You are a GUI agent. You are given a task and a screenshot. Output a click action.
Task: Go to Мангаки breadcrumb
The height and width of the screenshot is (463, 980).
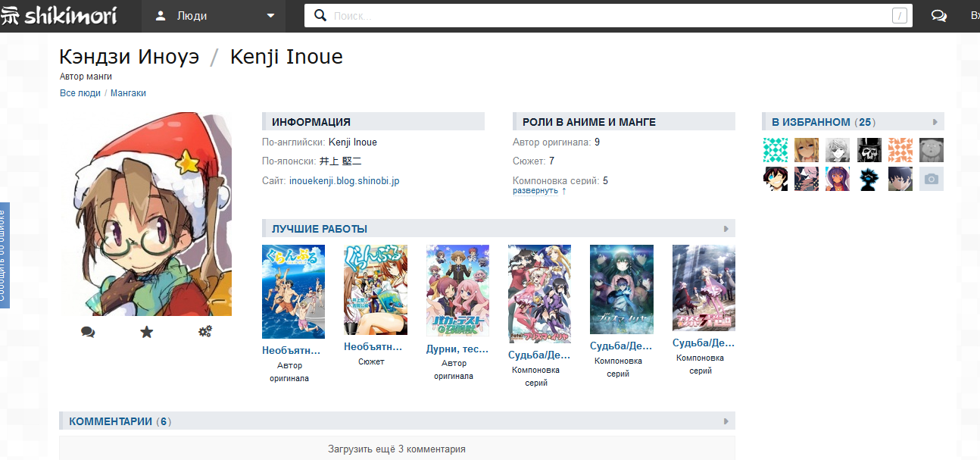click(x=128, y=93)
